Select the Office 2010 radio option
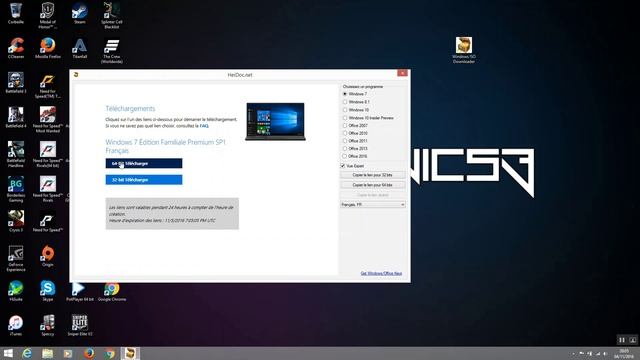Image resolution: width=640 pixels, height=360 pixels. click(x=345, y=133)
